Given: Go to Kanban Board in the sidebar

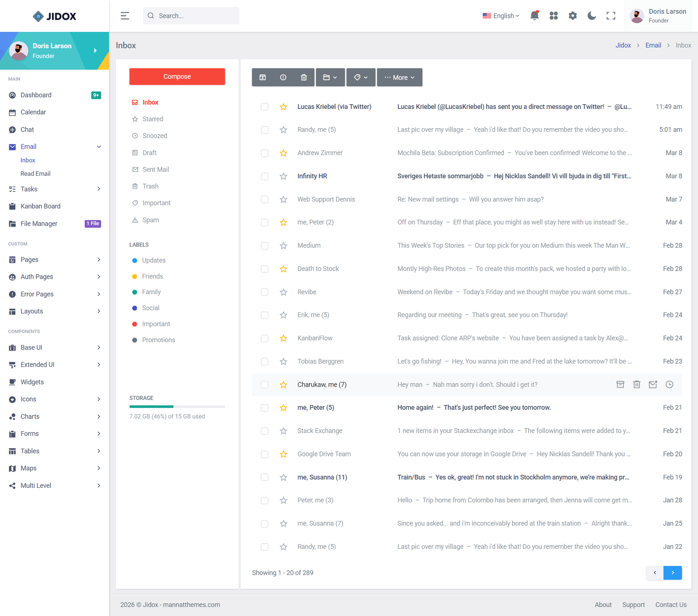Looking at the screenshot, I should tap(41, 206).
